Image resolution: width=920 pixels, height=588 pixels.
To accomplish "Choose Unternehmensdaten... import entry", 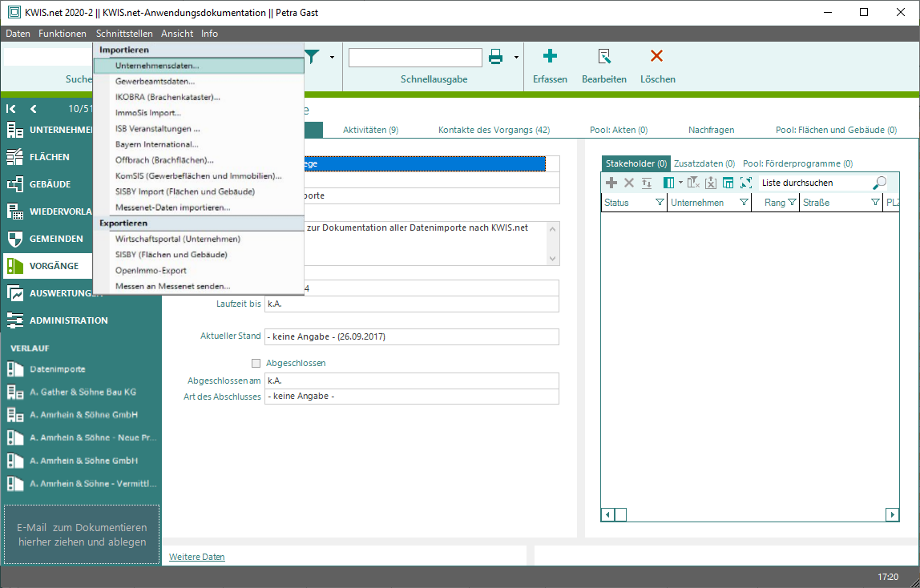I will tap(199, 66).
